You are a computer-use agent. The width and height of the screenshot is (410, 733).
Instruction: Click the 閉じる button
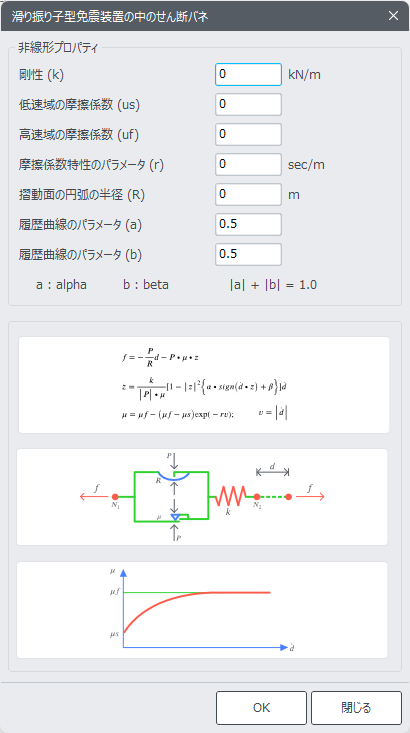(x=356, y=708)
